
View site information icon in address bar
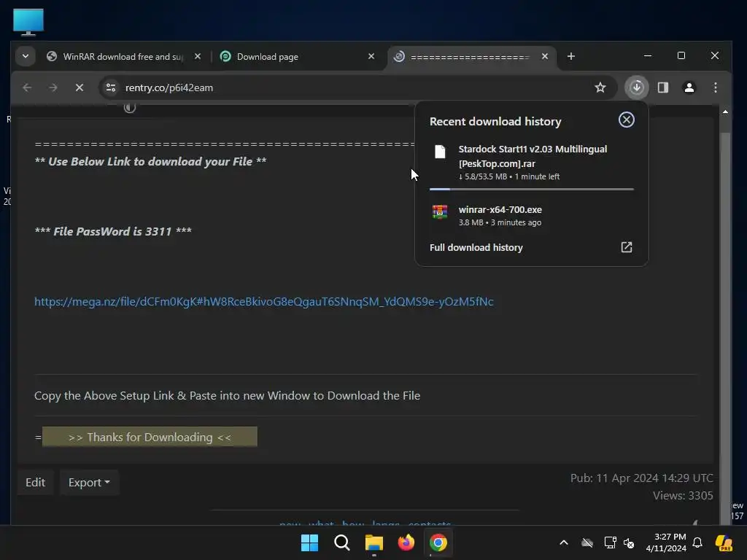pos(111,87)
